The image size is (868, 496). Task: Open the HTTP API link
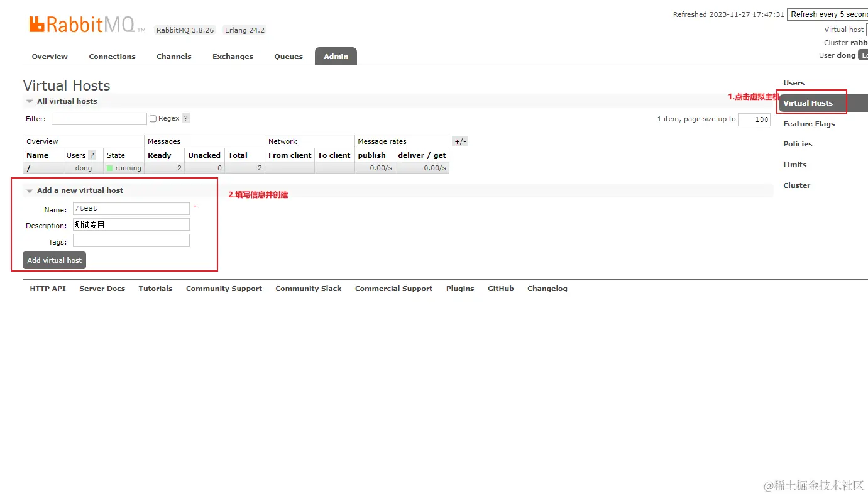[x=48, y=289]
